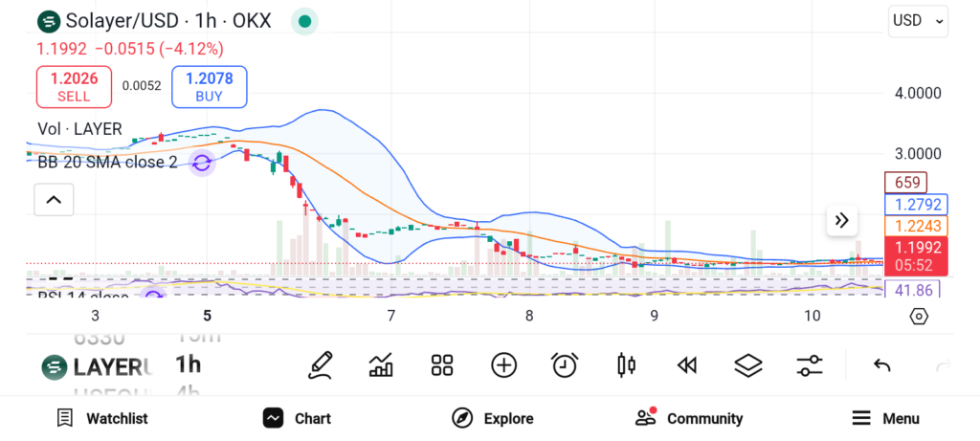This screenshot has height=441, width=980.
Task: Change chart type with candlestick icon
Action: pos(627,364)
